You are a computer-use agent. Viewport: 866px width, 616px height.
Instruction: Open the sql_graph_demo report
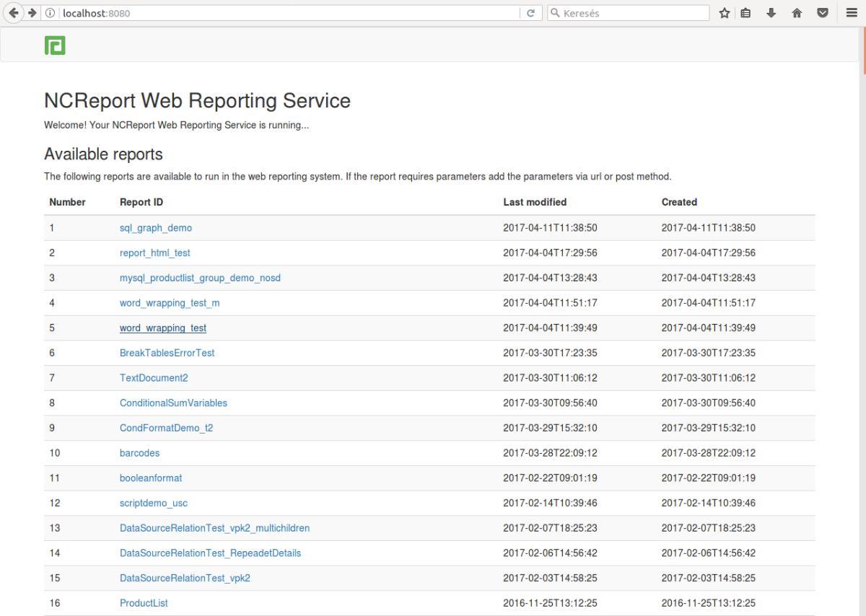(x=155, y=228)
